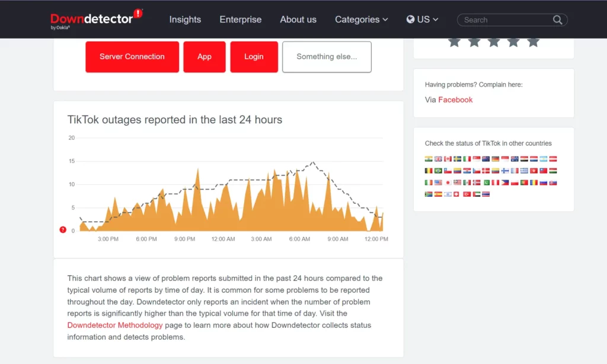Report an App problem
This screenshot has height=364, width=607.
coord(205,56)
